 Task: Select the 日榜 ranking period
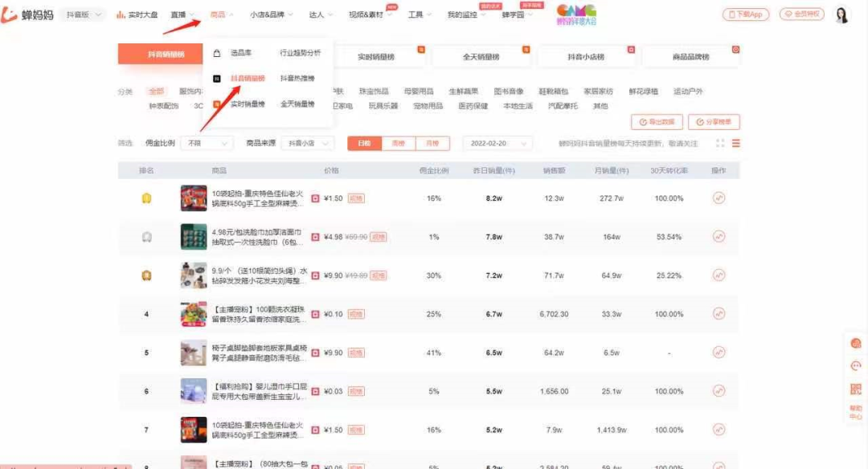[x=364, y=143]
